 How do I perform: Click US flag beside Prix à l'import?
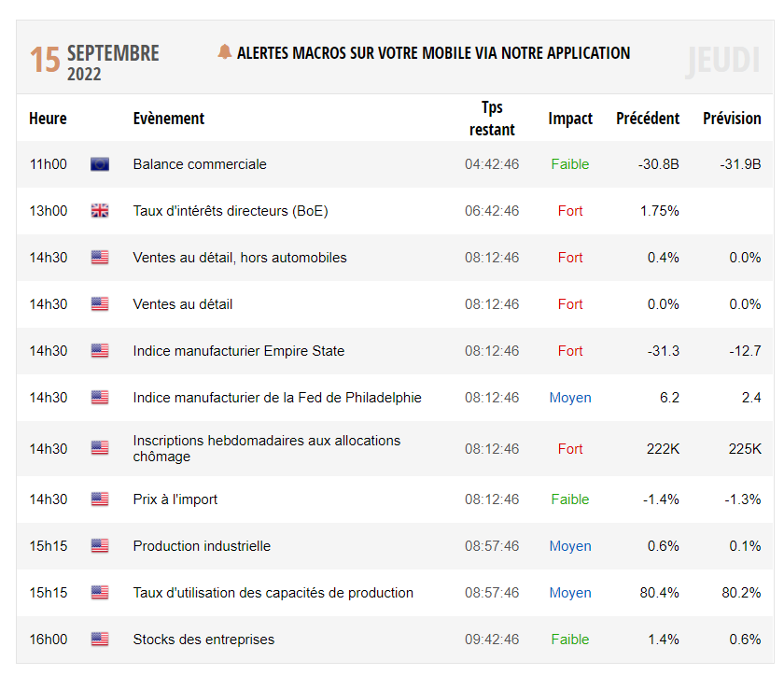(100, 499)
